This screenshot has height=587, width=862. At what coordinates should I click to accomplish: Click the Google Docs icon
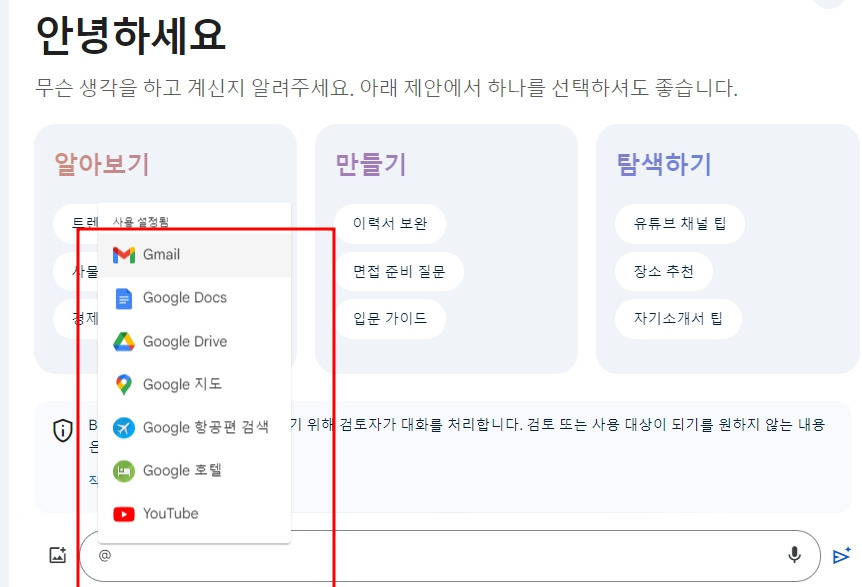[124, 297]
